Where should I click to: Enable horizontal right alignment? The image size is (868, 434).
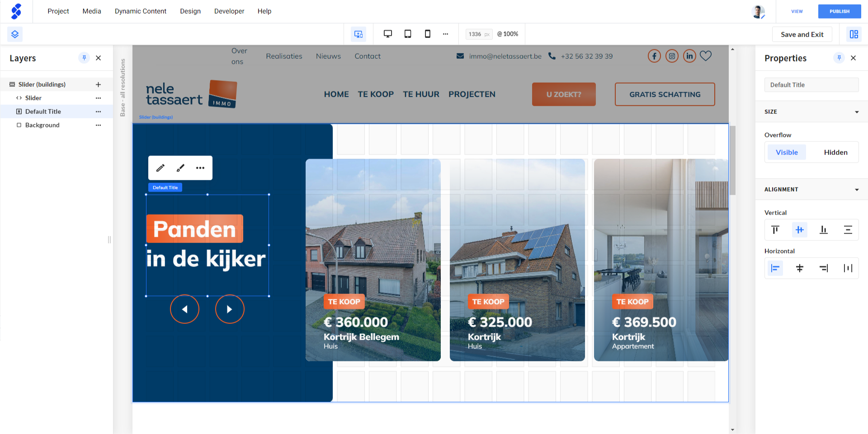tap(824, 268)
